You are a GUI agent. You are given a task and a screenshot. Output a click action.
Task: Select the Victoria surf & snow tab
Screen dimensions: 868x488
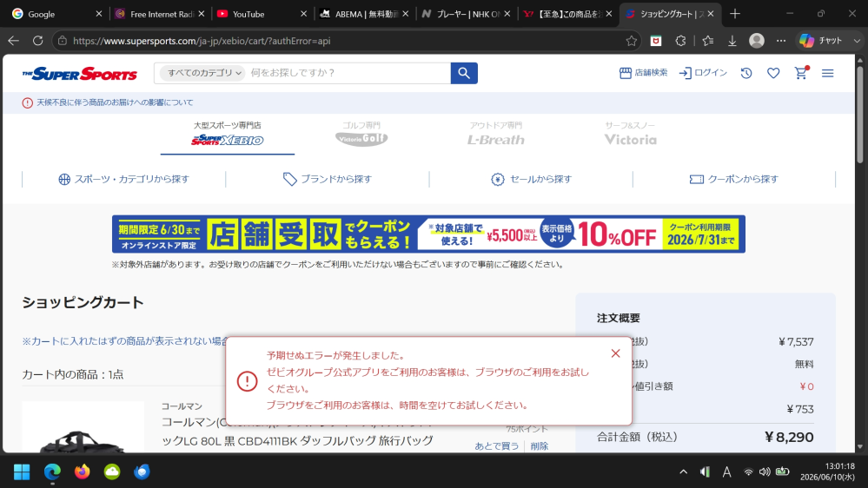coord(630,135)
